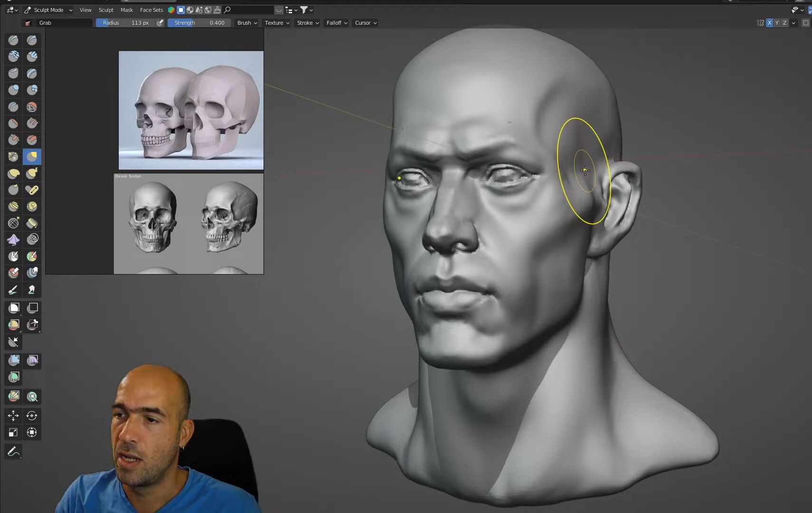Select the Mask brush tool
Viewport: 812px width, 513px height.
coord(13,256)
